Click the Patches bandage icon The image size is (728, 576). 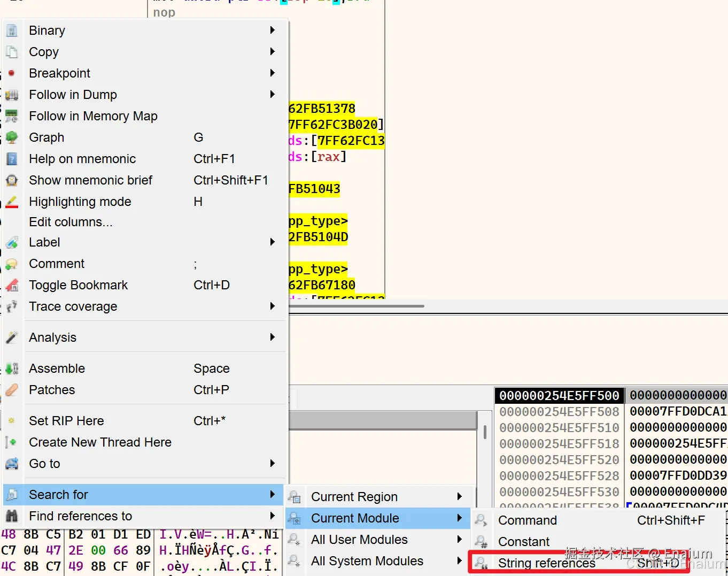click(x=12, y=390)
